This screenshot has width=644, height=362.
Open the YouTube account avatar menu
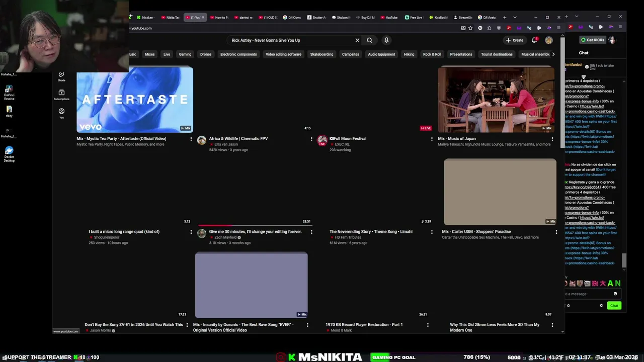[549, 40]
